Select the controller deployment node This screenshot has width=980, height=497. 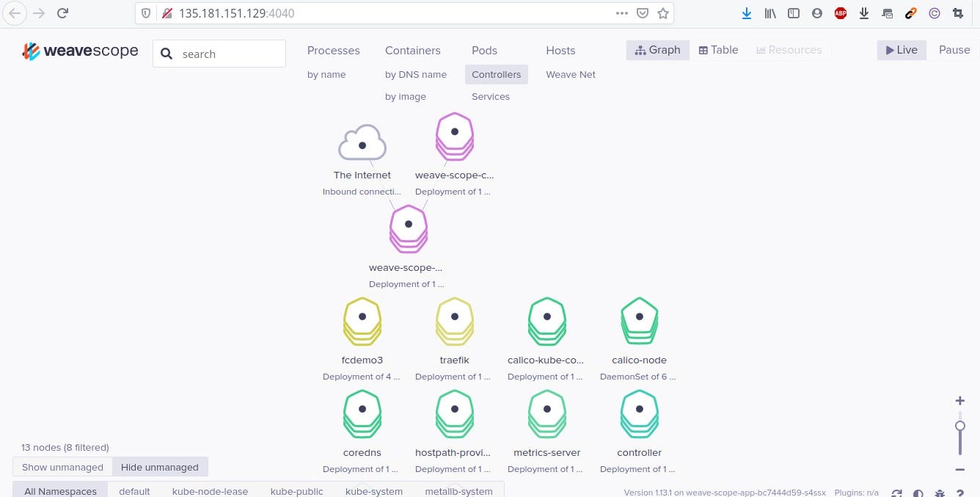pyautogui.click(x=640, y=413)
